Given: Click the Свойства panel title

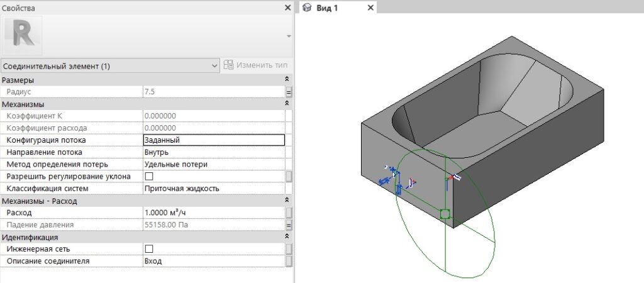Looking at the screenshot, I should [x=18, y=8].
